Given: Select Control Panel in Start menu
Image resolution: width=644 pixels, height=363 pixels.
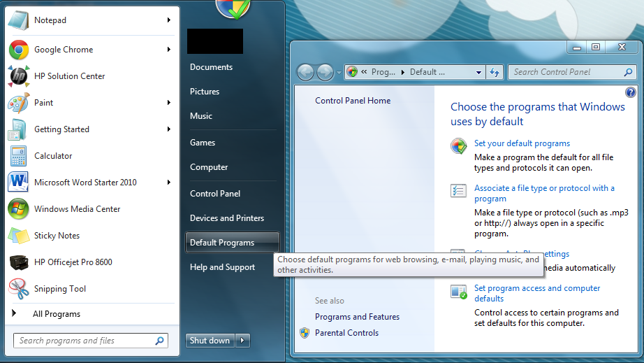Looking at the screenshot, I should click(215, 194).
